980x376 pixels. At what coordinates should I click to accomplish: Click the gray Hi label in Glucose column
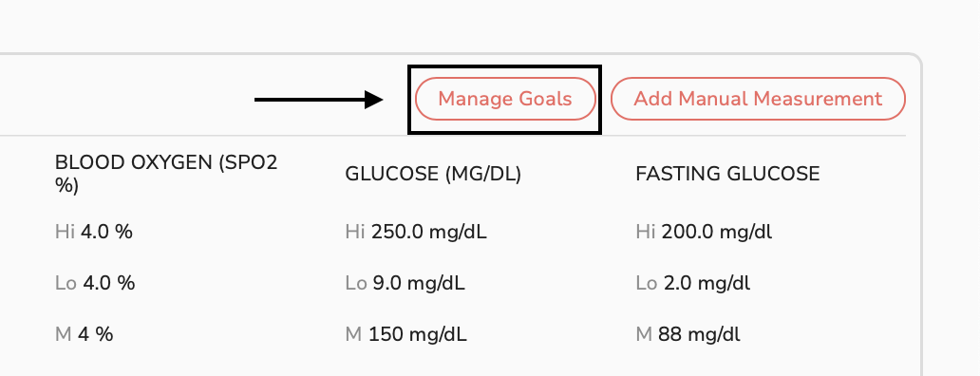[x=355, y=233]
